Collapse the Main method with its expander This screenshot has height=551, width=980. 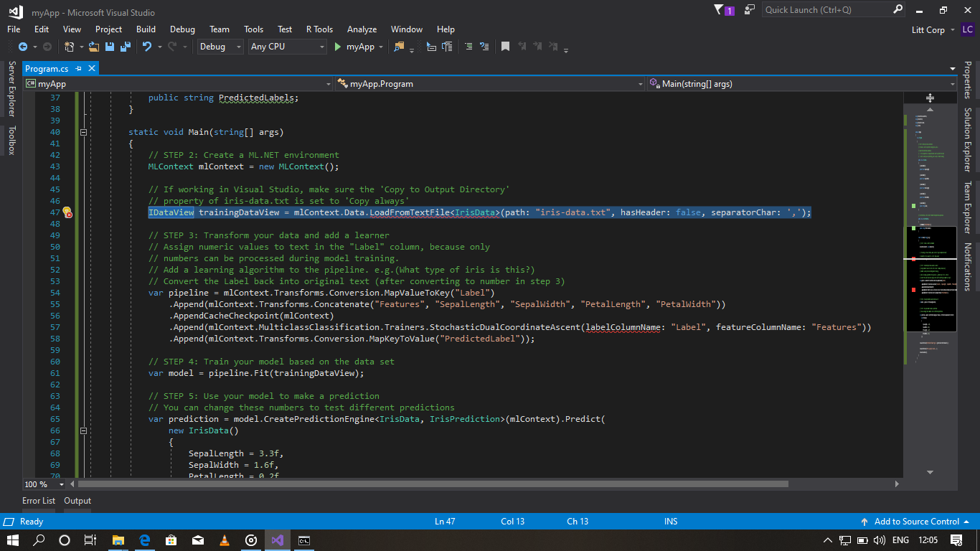(83, 132)
